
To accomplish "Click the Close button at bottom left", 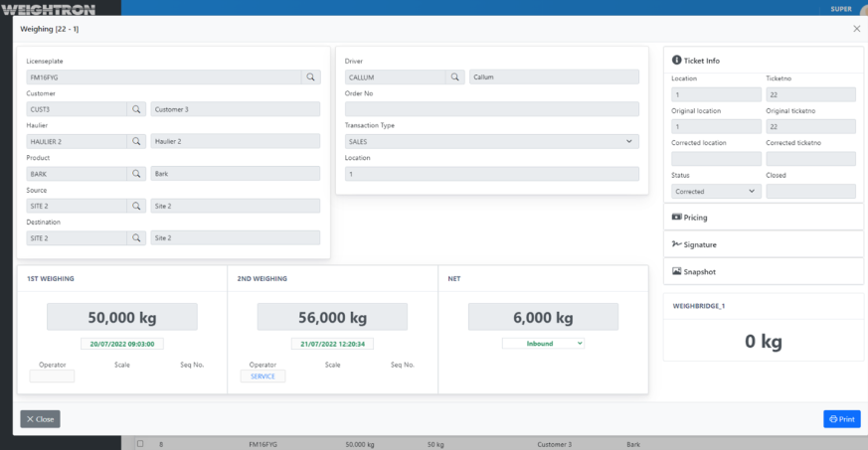I will tap(41, 419).
